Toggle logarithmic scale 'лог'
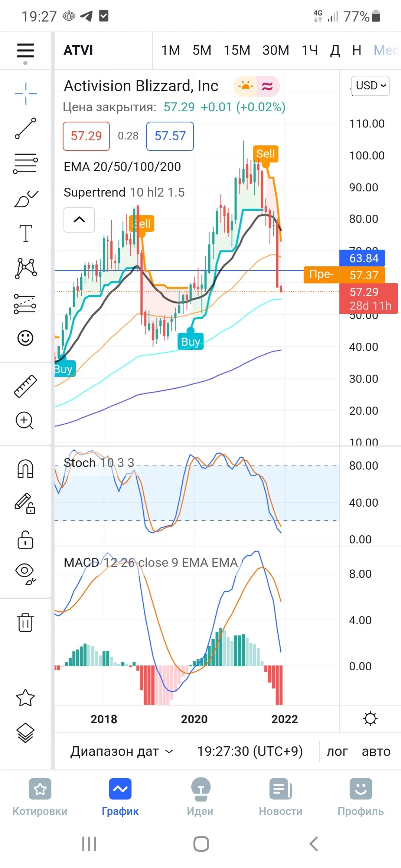Image resolution: width=401 pixels, height=868 pixels. 337,751
